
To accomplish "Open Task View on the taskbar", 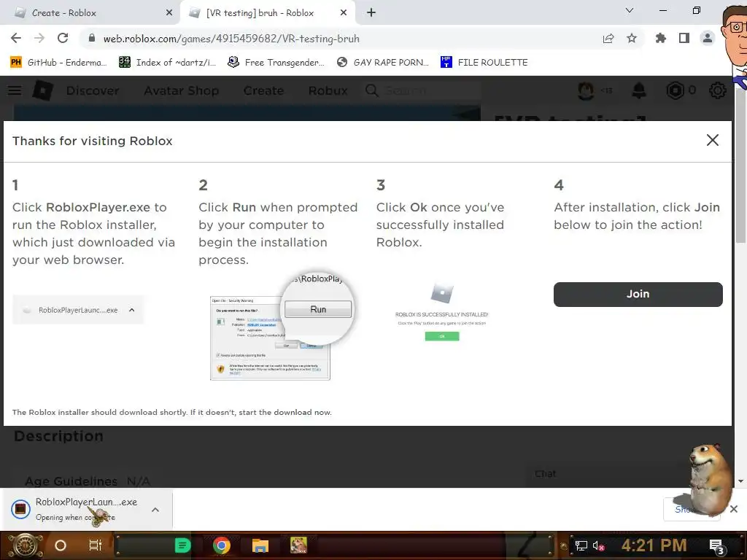I will coord(96,545).
